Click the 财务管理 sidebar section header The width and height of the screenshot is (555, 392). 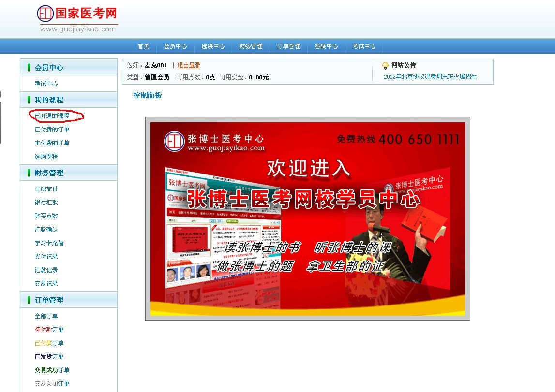(69, 173)
